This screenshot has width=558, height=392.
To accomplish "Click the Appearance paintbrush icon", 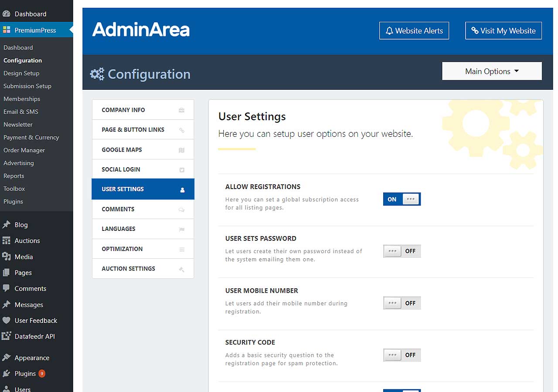I will (6, 358).
